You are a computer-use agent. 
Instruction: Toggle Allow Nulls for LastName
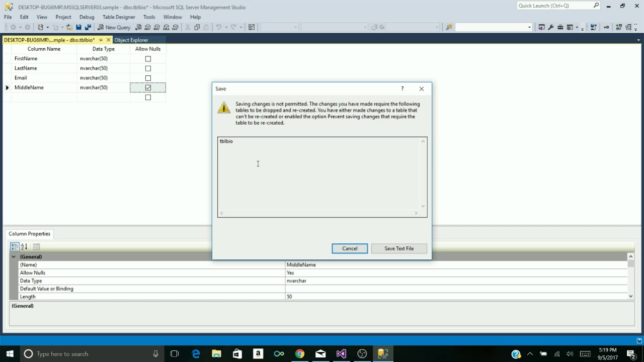coord(148,68)
